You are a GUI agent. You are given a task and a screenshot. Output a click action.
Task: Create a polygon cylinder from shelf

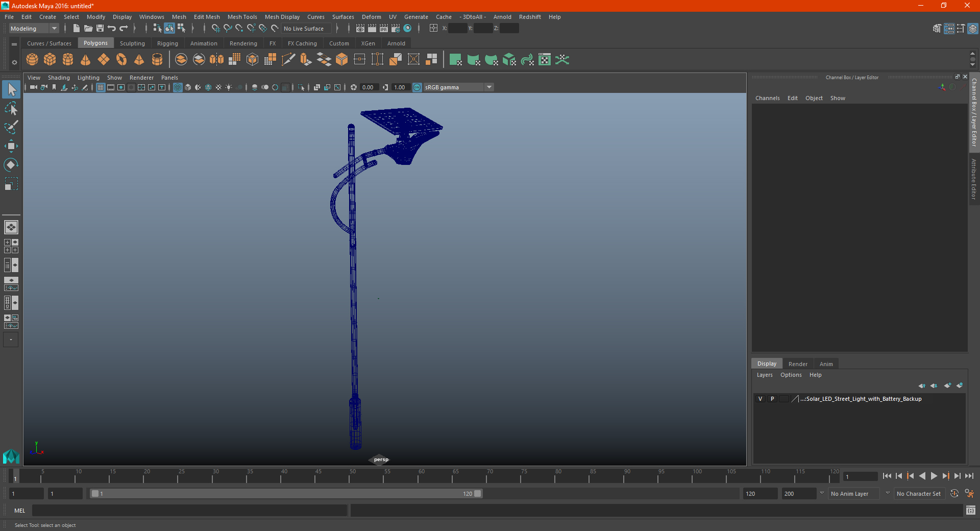[68, 60]
